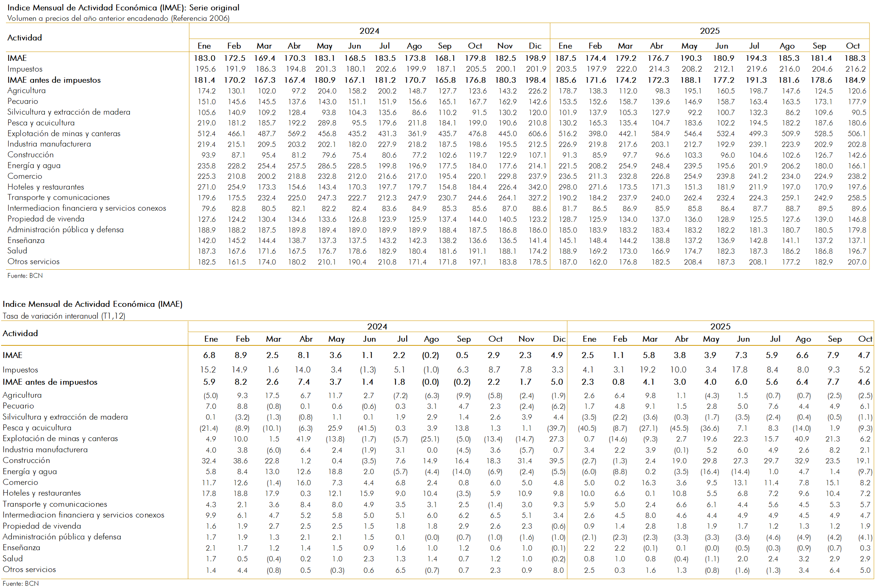Select Hoteles y restaurantes Dic 2024 value 342.0

(x=537, y=187)
